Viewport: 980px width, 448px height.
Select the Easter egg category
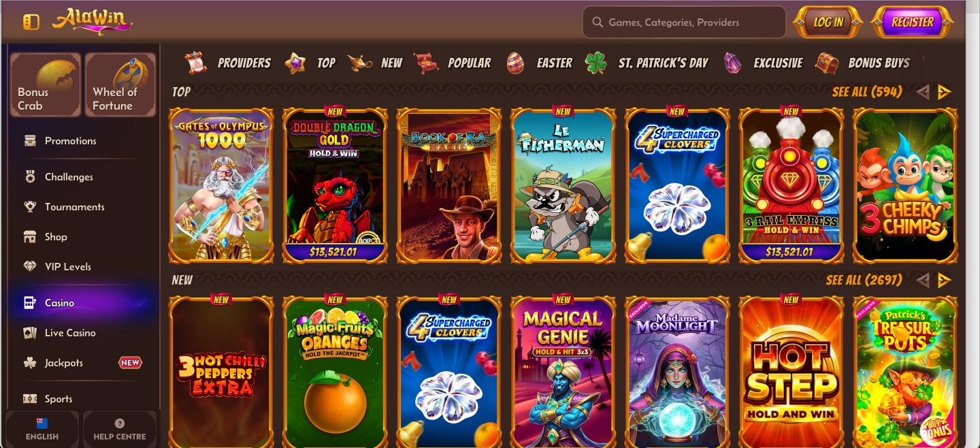pyautogui.click(x=540, y=63)
